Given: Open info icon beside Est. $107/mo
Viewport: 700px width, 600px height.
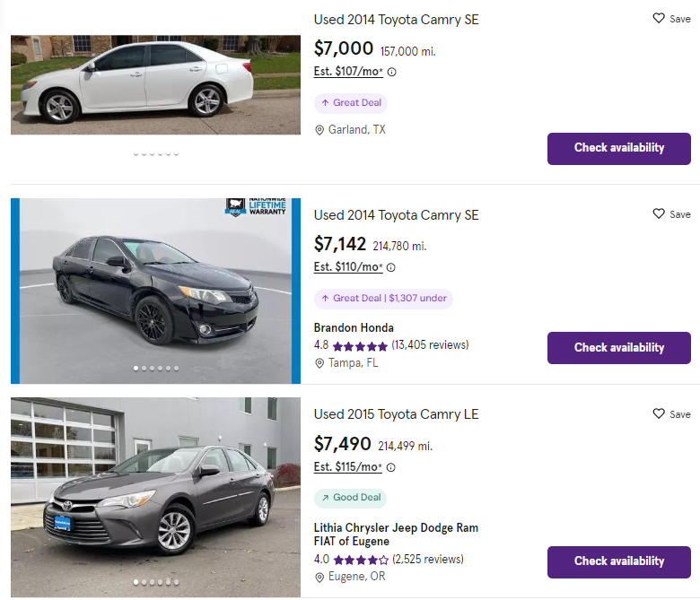Looking at the screenshot, I should (391, 73).
